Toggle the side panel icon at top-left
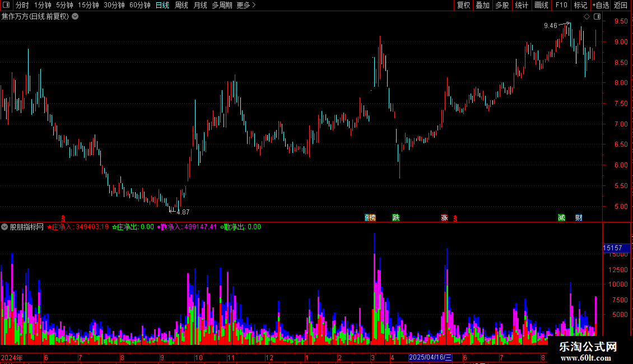Viewport: 633px width, 364px height. 6,5
